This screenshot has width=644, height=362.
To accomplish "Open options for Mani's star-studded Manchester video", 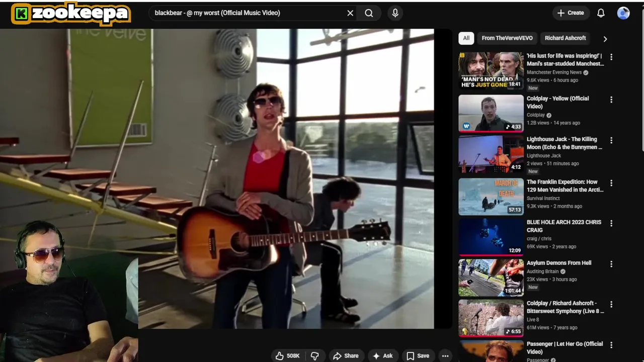I will click(x=611, y=57).
